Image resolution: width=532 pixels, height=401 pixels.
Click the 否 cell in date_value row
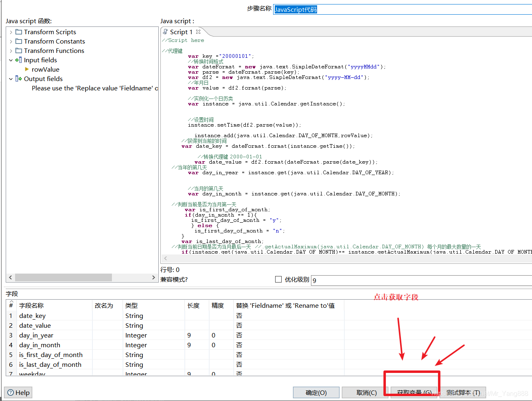tap(289, 325)
